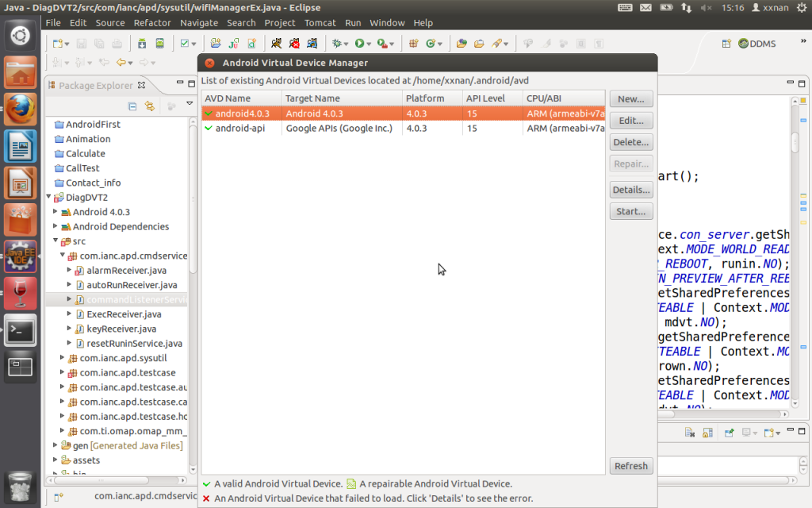
Task: Open the New wizard dropdown arrow
Action: (67, 44)
